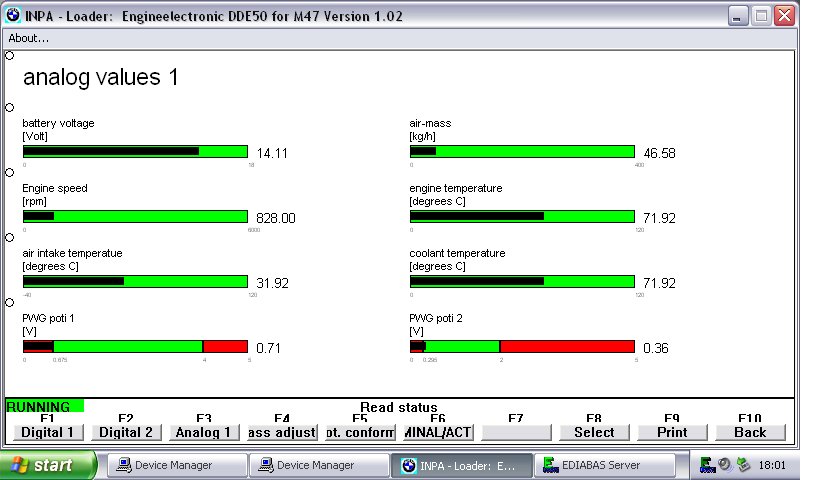This screenshot has height=480, width=819.
Task: Click the coolant temperature bar
Action: click(x=522, y=282)
